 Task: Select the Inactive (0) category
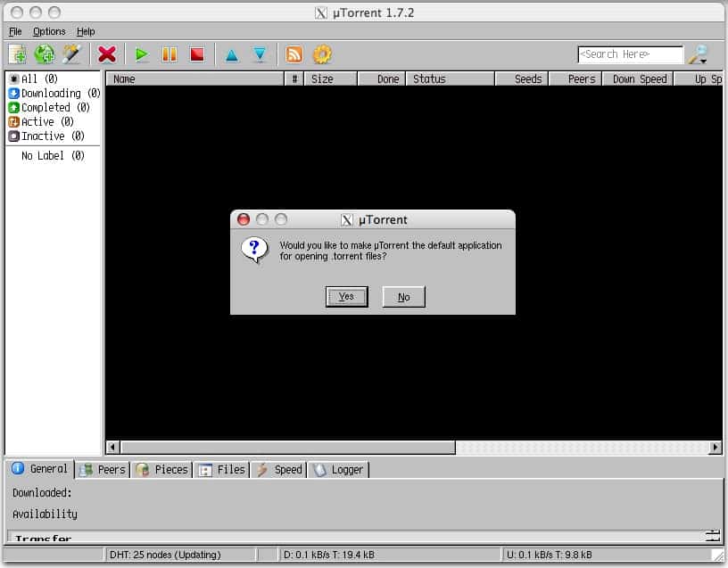46,136
